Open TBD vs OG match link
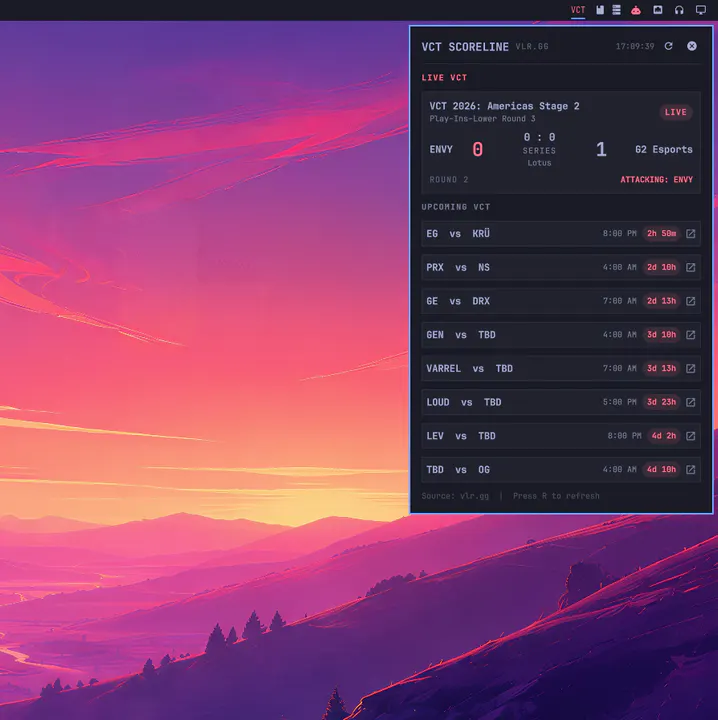The height and width of the screenshot is (720, 718). coord(690,470)
